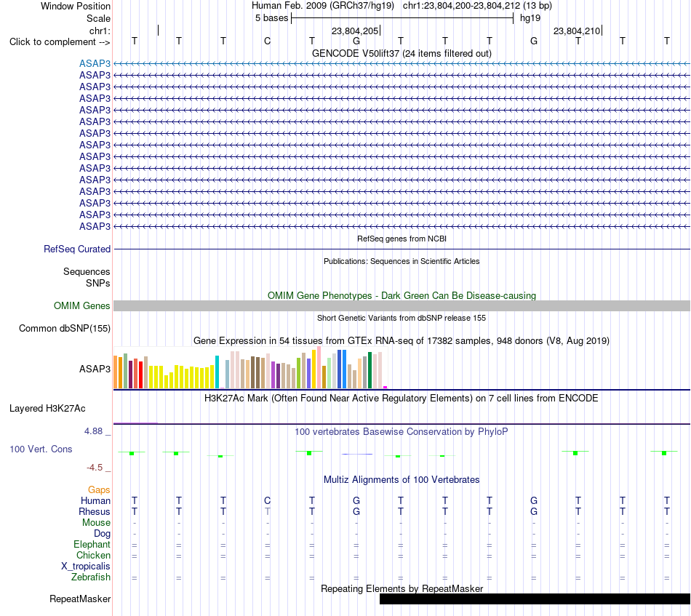Click the bright red bar in the GTEx chart
The height and width of the screenshot is (616, 691).
(140, 375)
